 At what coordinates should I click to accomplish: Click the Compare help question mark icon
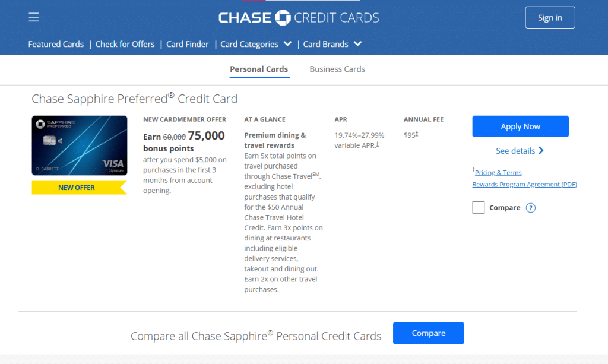[x=531, y=208]
